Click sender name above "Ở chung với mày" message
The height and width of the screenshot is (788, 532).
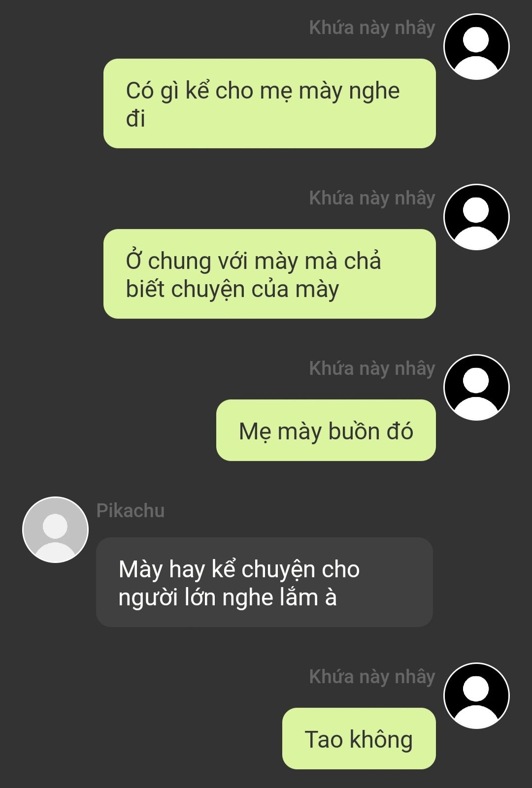click(x=372, y=198)
